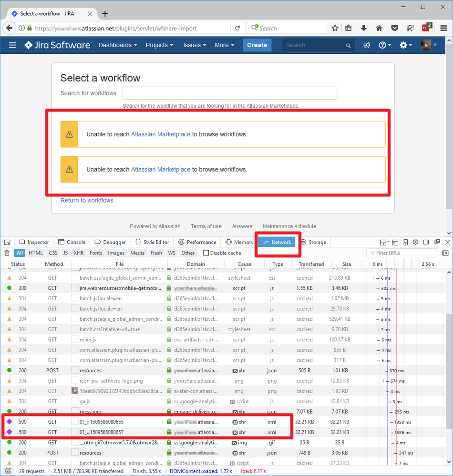Click the Jira Software logo

click(x=57, y=45)
